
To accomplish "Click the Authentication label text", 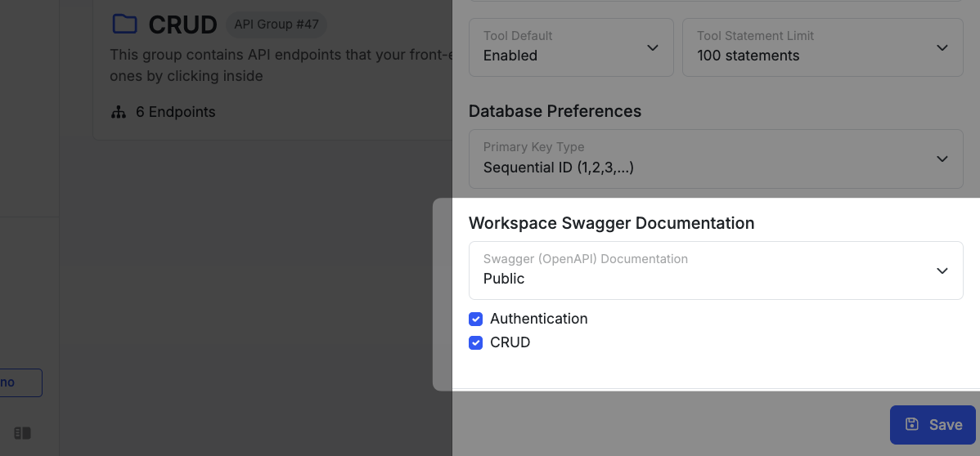I will (x=539, y=319).
